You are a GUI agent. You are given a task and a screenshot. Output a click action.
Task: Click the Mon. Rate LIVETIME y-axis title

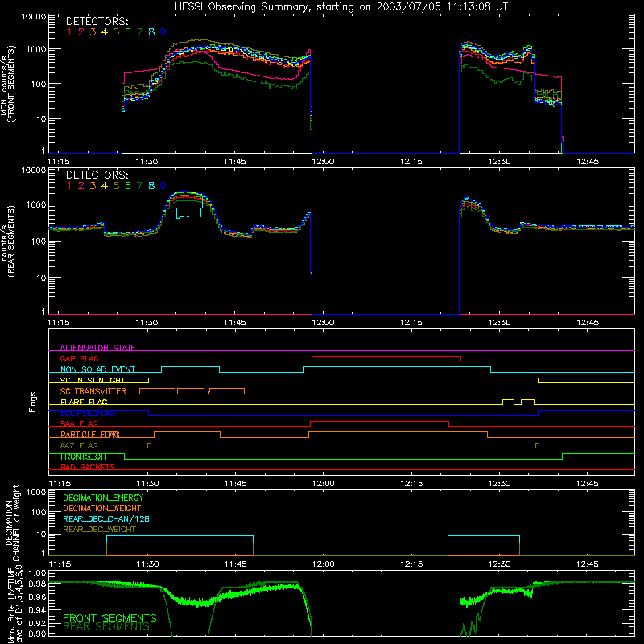[x=15, y=605]
